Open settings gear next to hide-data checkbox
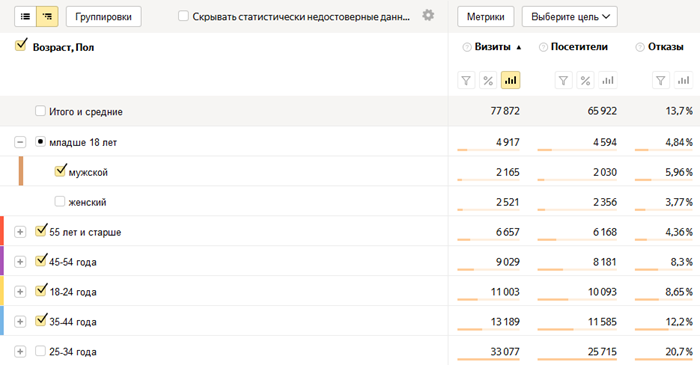Viewport: 700px width, 365px height. click(x=428, y=16)
